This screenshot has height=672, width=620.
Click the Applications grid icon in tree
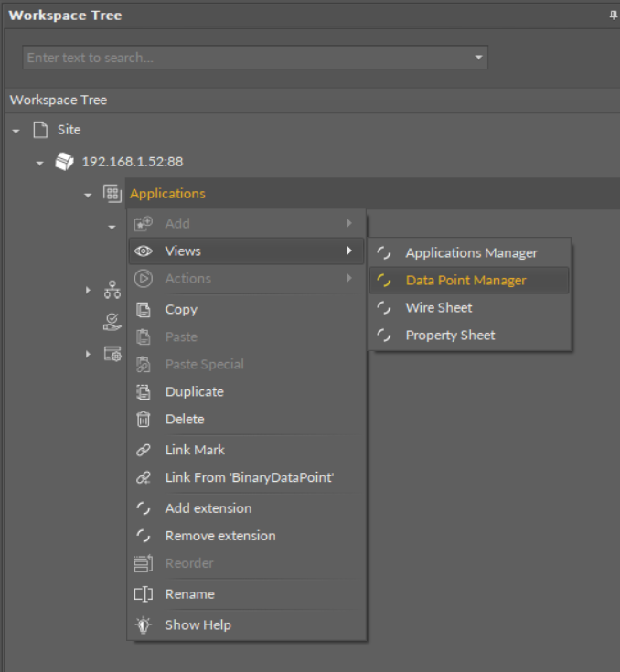click(x=112, y=194)
